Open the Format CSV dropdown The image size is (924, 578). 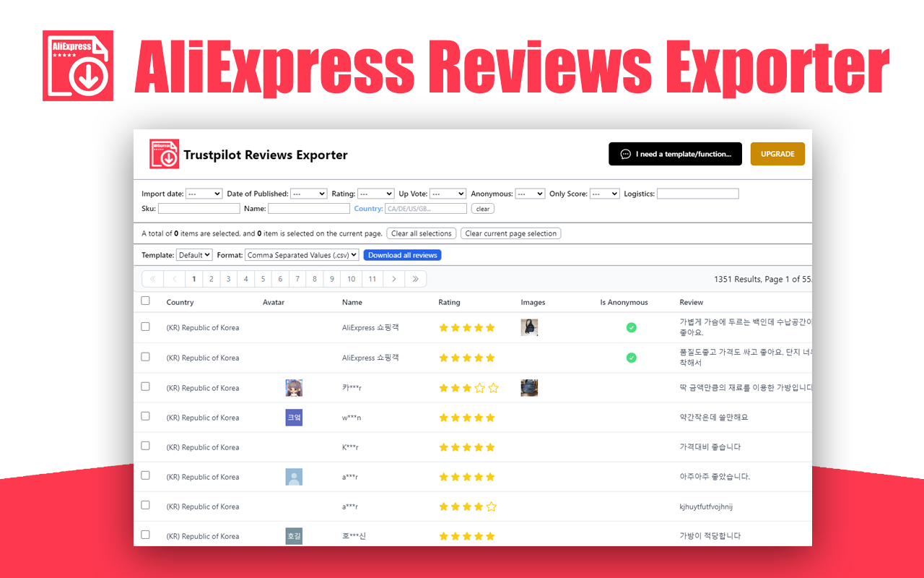[302, 255]
